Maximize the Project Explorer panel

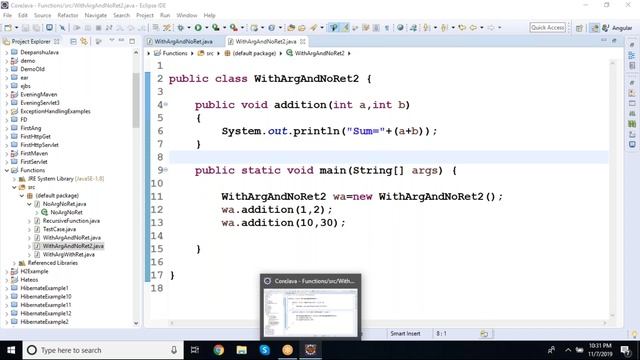tap(132, 41)
